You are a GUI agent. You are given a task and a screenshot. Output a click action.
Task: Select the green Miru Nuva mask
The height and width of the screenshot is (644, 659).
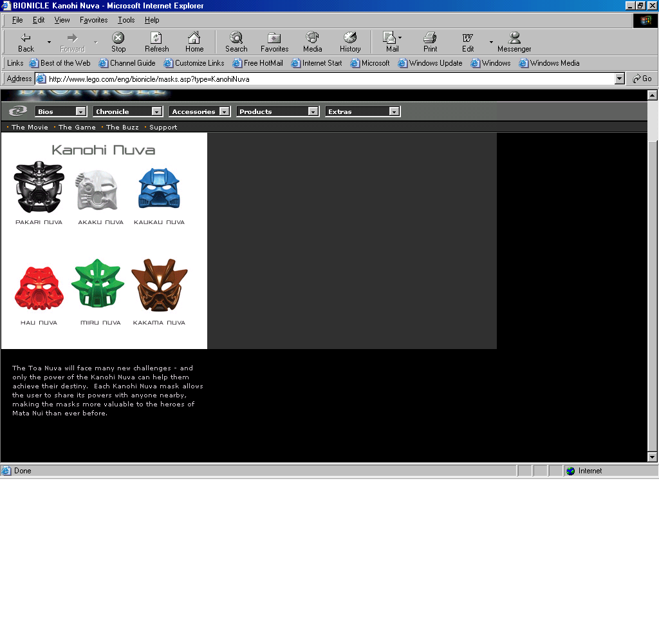pyautogui.click(x=98, y=283)
